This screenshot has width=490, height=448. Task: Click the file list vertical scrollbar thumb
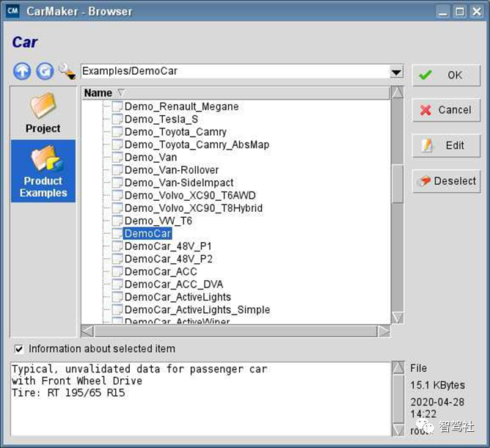pos(398,184)
